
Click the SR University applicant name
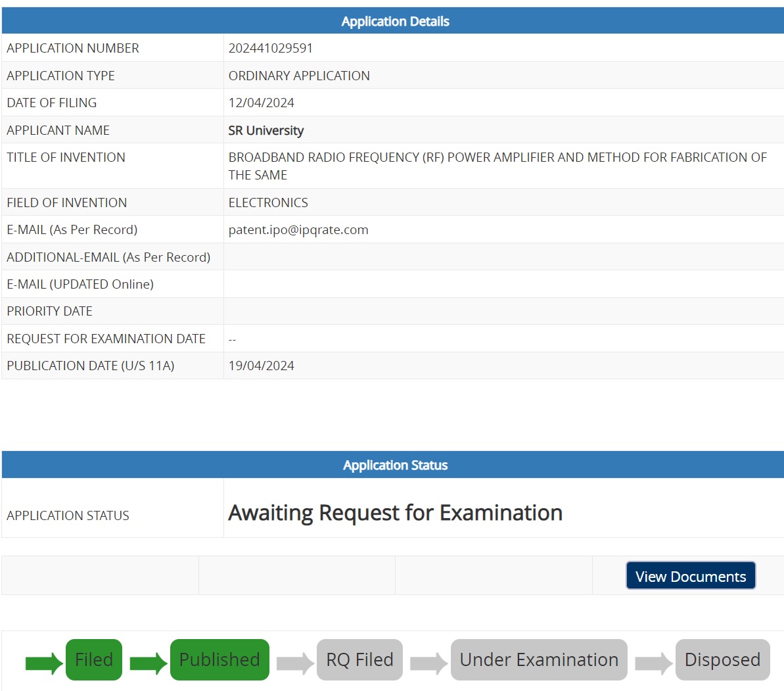coord(266,130)
